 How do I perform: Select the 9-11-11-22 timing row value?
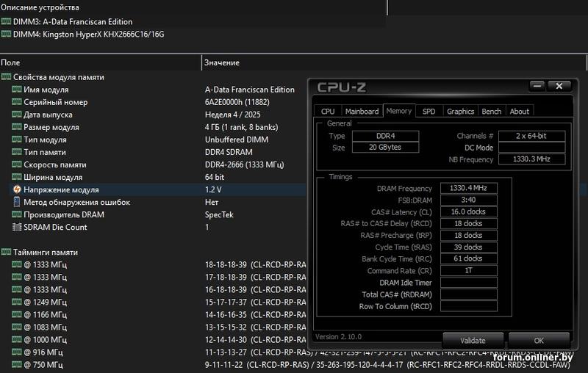point(387,364)
